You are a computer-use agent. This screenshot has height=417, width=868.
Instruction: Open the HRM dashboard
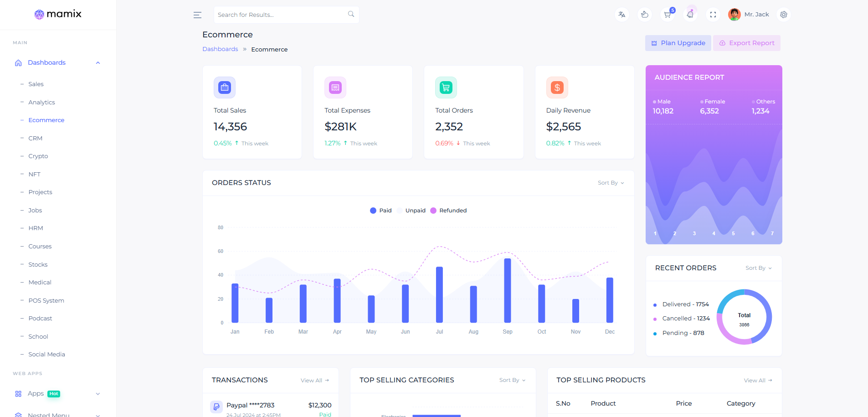point(36,228)
